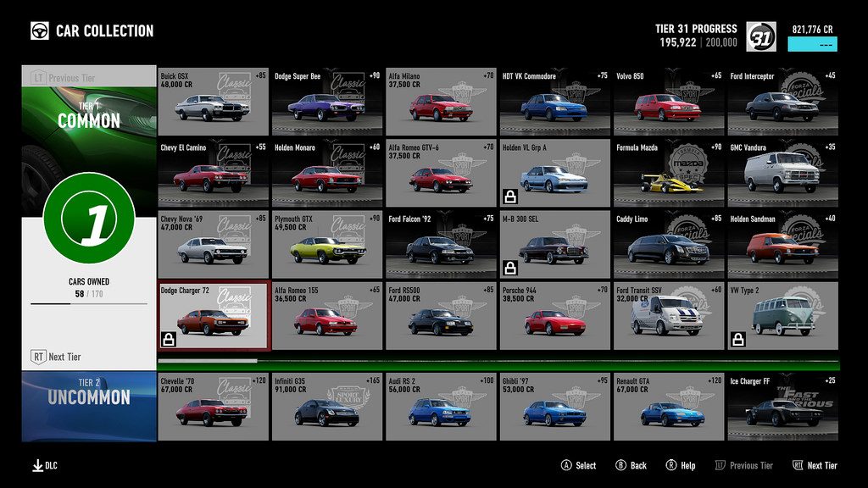The width and height of the screenshot is (868, 488).
Task: Click the "CARS OWNED" label
Action: pyautogui.click(x=89, y=281)
